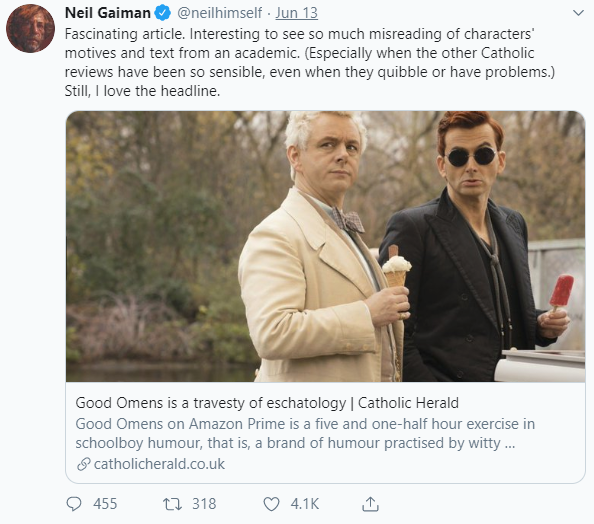Click the 4.1K likes count
Viewport: 594px width, 524px height.
[x=305, y=504]
